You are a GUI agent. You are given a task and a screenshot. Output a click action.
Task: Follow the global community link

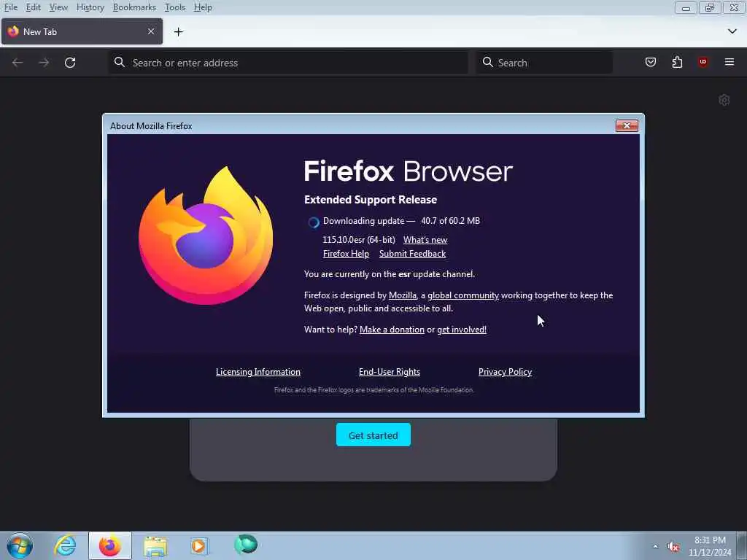(x=463, y=295)
